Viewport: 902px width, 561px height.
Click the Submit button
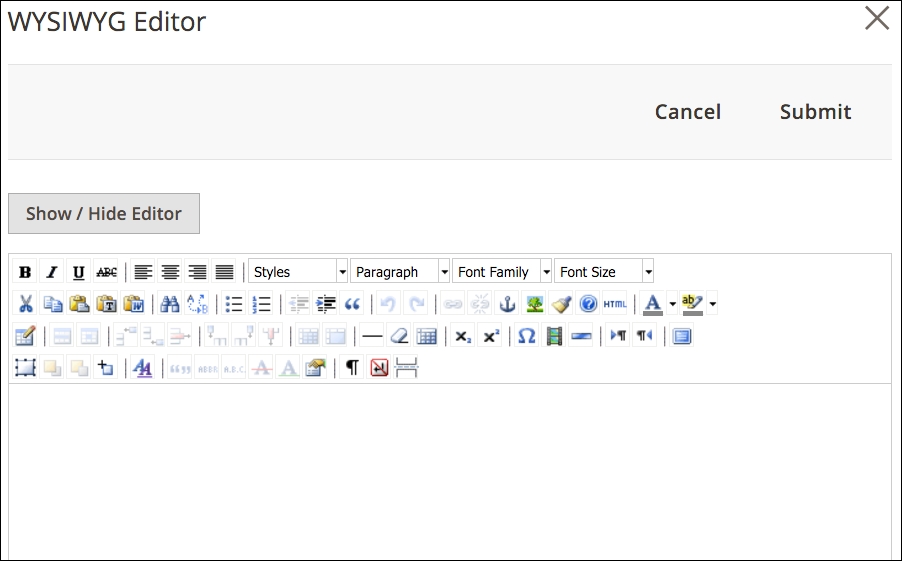[x=816, y=112]
